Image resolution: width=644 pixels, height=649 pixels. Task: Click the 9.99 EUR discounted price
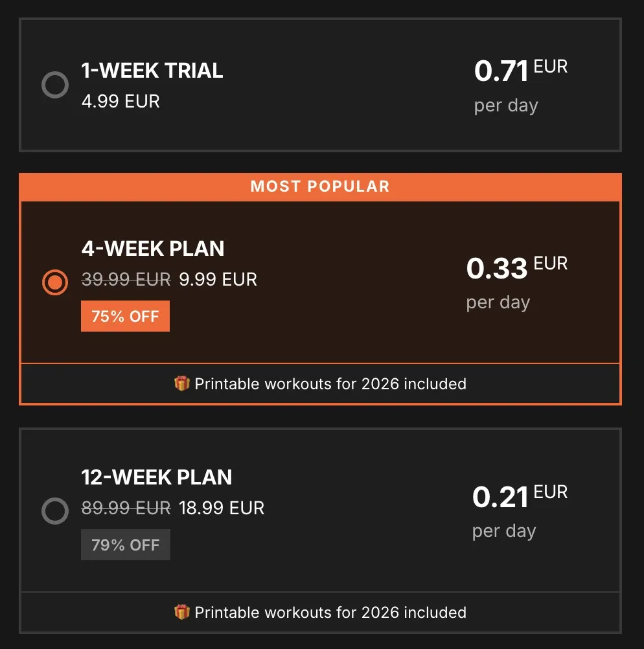click(x=218, y=279)
